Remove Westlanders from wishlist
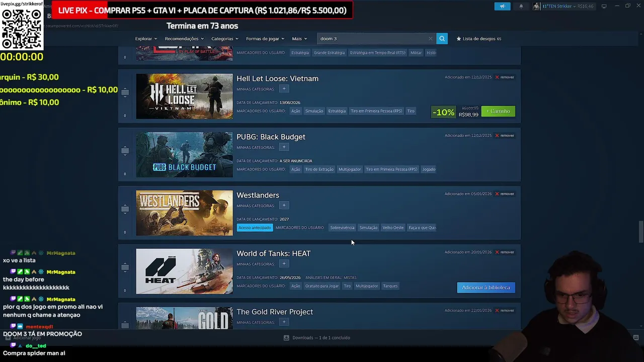Viewport: 644px width, 362px height. tap(505, 194)
